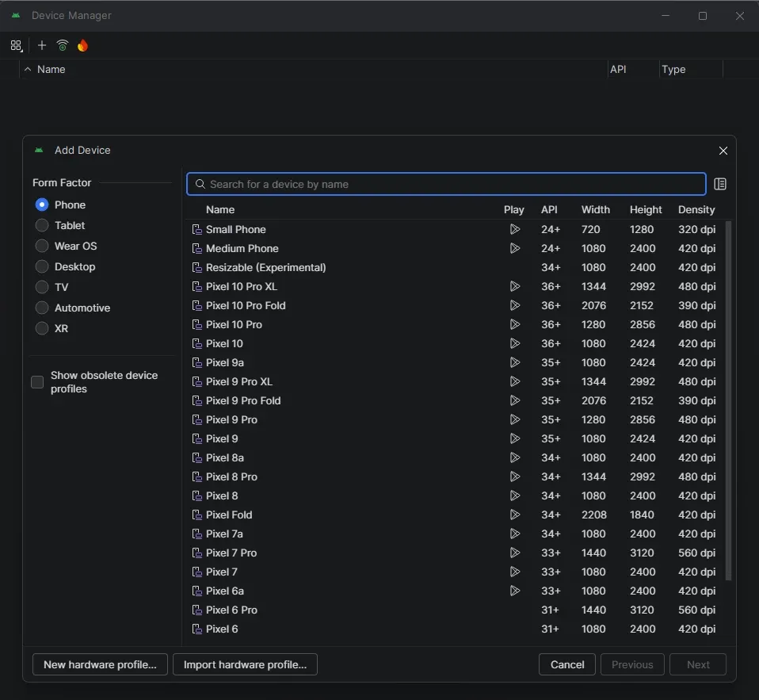Click the Firebase flame toolbar icon
The width and height of the screenshot is (759, 700).
(x=82, y=45)
